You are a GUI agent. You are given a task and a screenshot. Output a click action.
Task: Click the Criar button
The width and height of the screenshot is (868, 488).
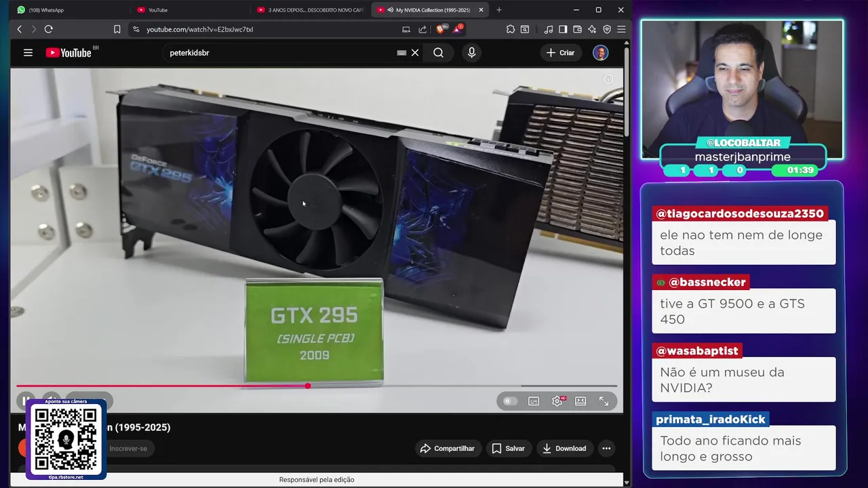[560, 52]
